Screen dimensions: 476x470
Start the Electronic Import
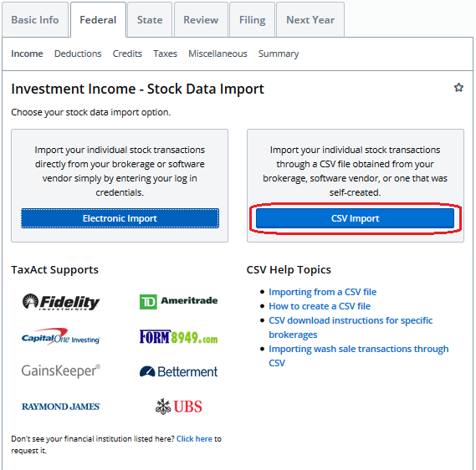click(120, 218)
